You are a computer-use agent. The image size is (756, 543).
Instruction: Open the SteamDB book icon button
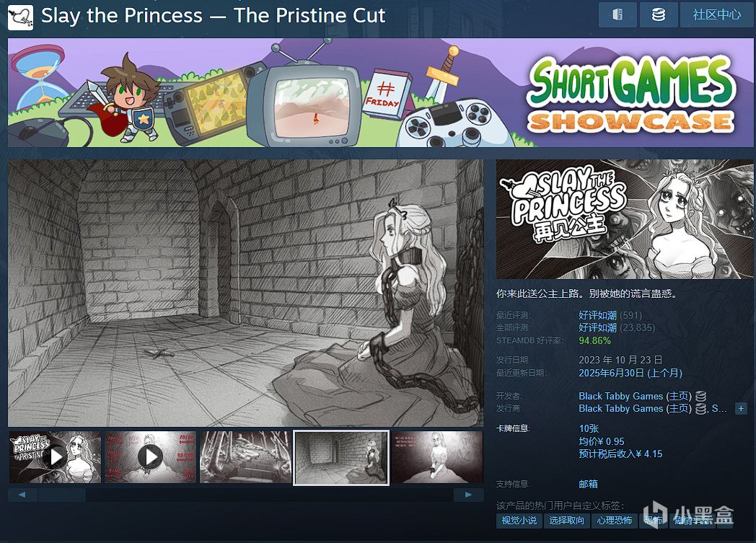pos(617,14)
